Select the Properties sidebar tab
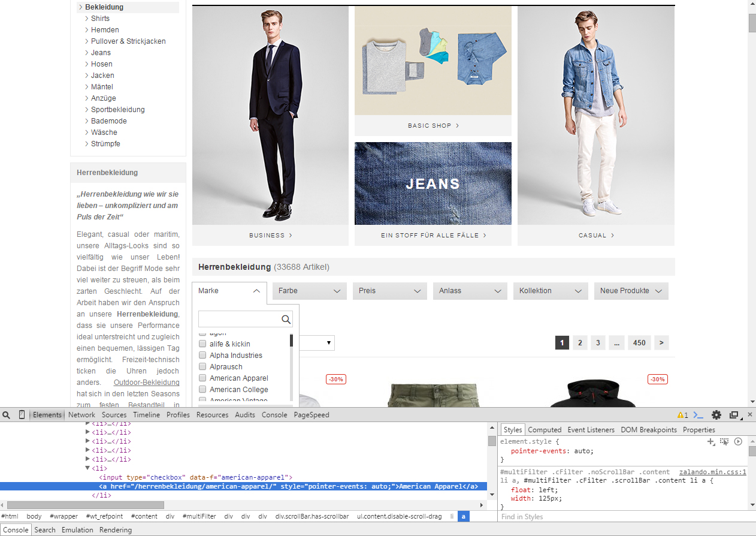 tap(698, 430)
